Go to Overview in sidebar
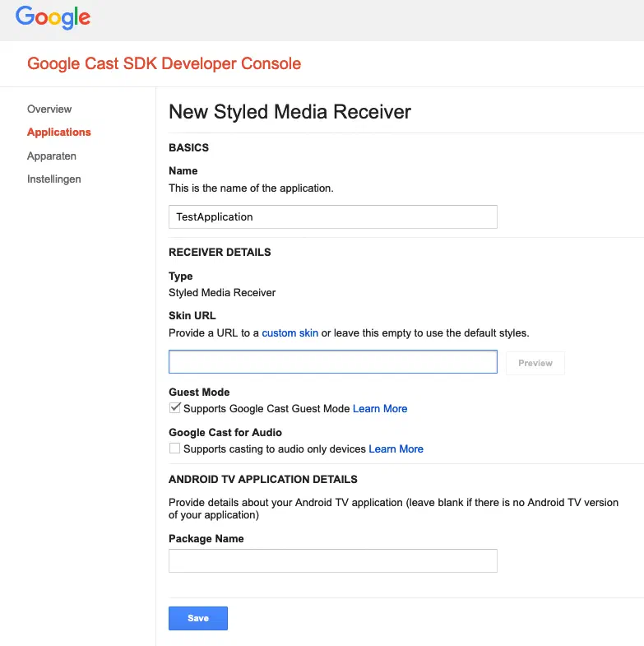 tap(49, 109)
